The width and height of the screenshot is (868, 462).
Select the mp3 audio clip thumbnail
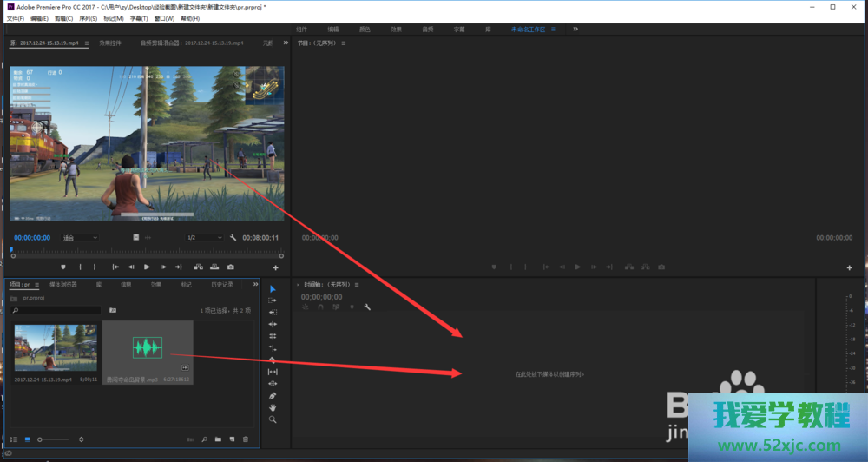point(147,348)
